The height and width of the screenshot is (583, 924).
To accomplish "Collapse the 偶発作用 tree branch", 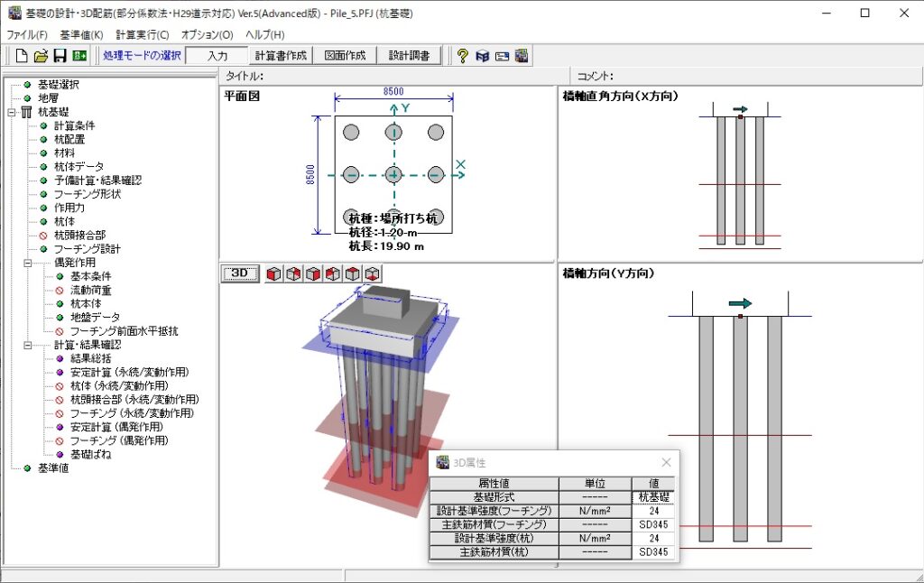I will pyautogui.click(x=28, y=263).
